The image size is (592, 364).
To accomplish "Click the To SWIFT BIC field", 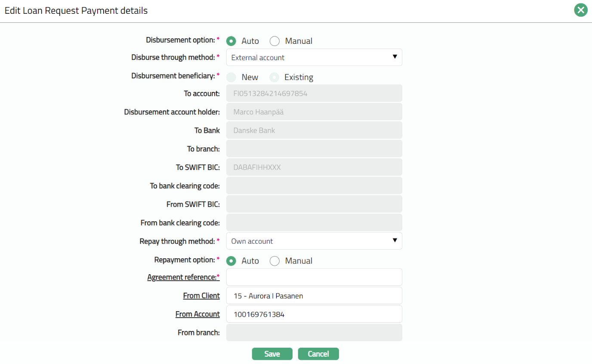I will click(x=314, y=167).
